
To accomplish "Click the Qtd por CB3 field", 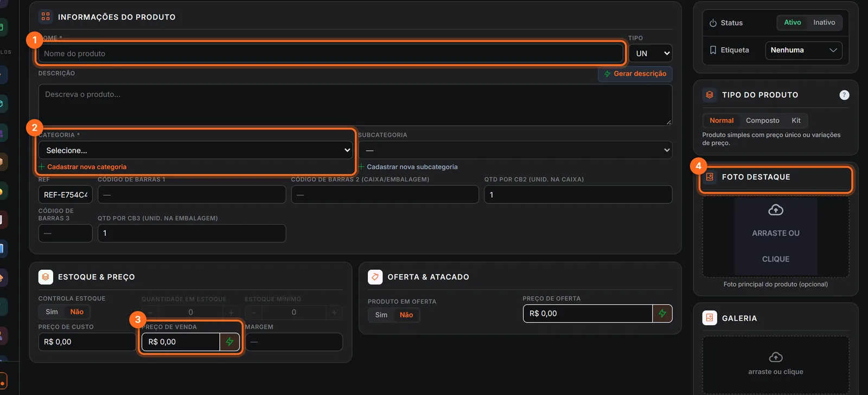I will 192,233.
